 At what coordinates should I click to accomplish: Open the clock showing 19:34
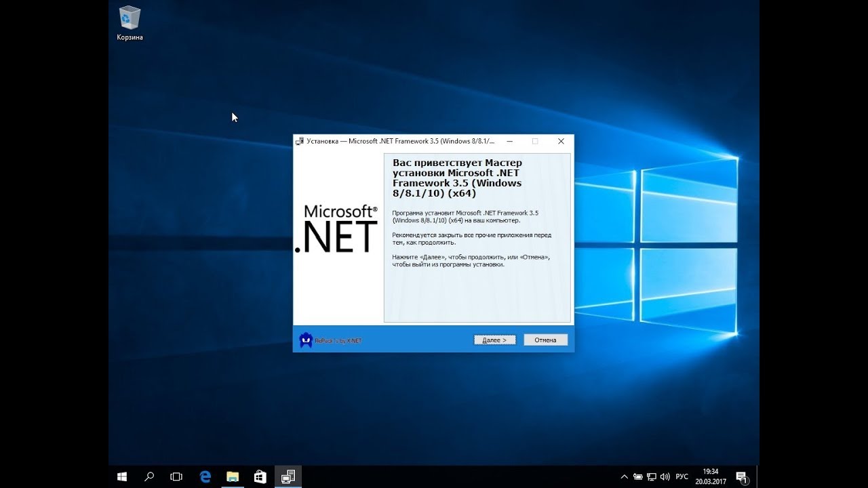tap(710, 476)
